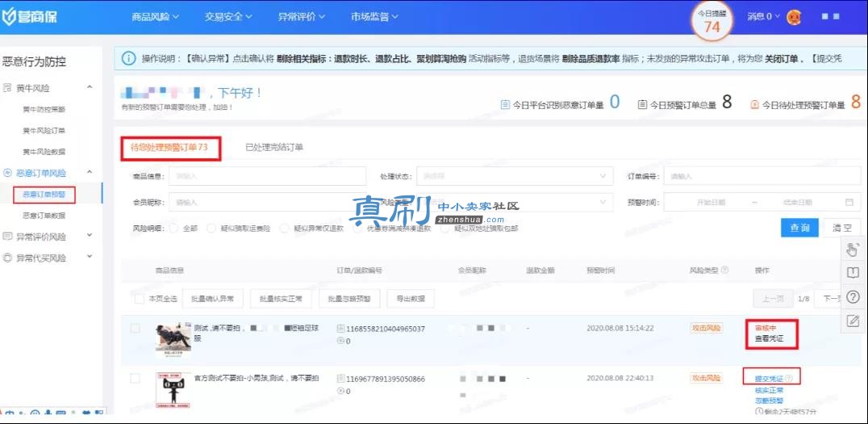
Task: Switch to 已处理完结订单 tab
Action: click(x=274, y=148)
